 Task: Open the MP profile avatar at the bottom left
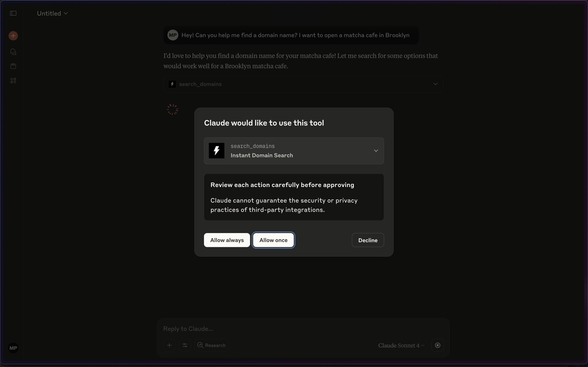(13, 348)
